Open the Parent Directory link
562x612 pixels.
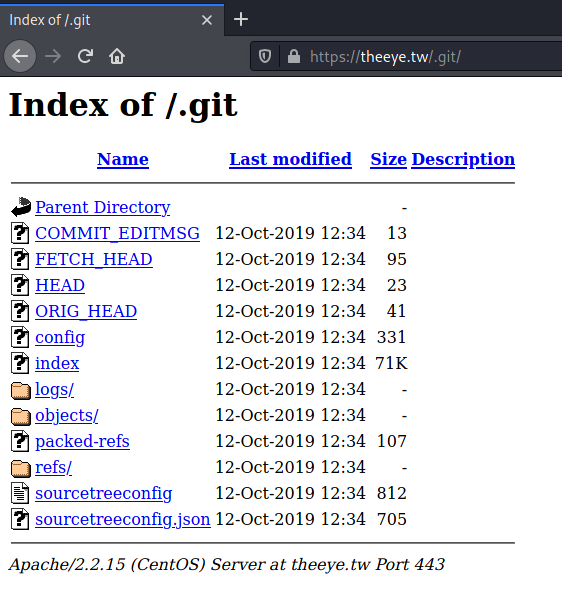(x=103, y=207)
